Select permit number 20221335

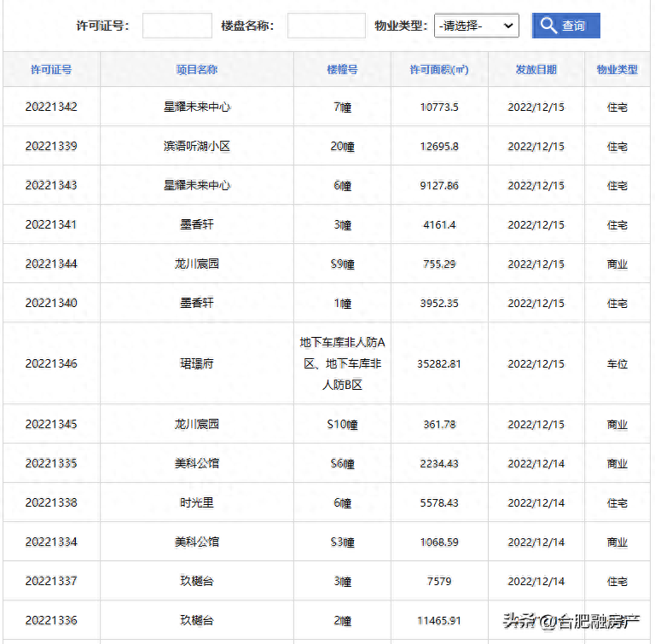(x=51, y=463)
